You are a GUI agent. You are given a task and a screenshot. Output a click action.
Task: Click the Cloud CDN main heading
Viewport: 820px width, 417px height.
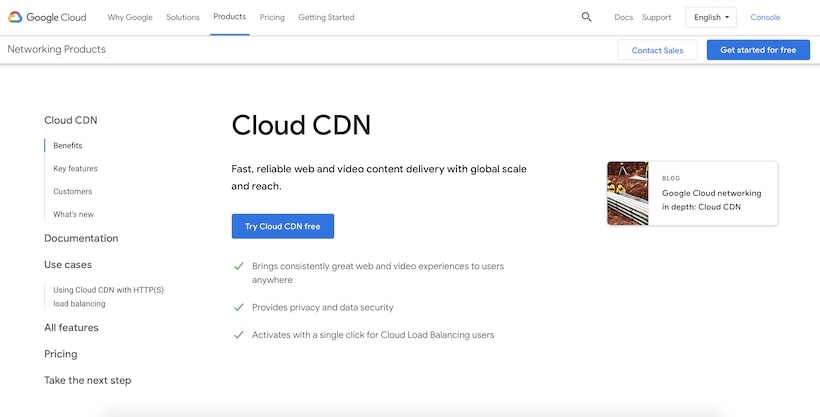tap(301, 126)
